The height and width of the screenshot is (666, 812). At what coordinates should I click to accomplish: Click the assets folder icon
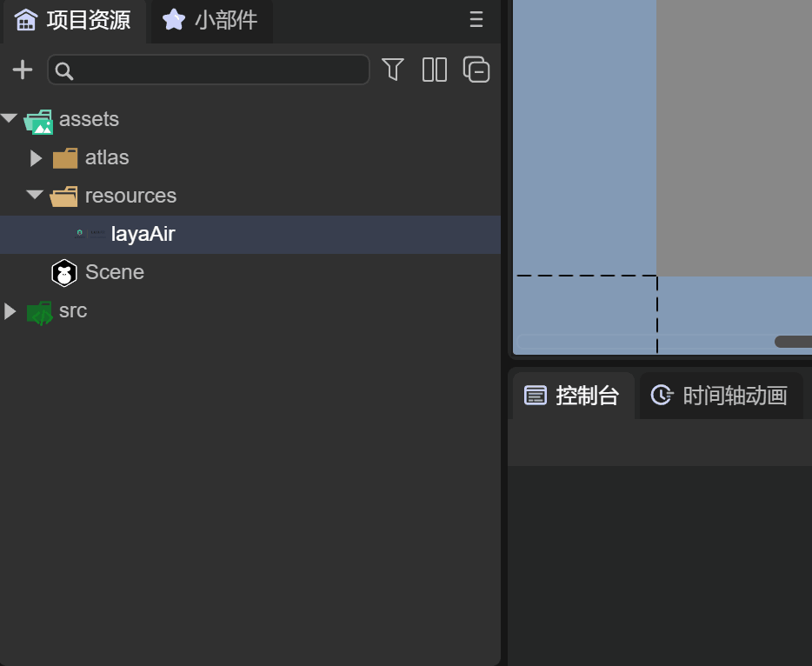click(39, 122)
